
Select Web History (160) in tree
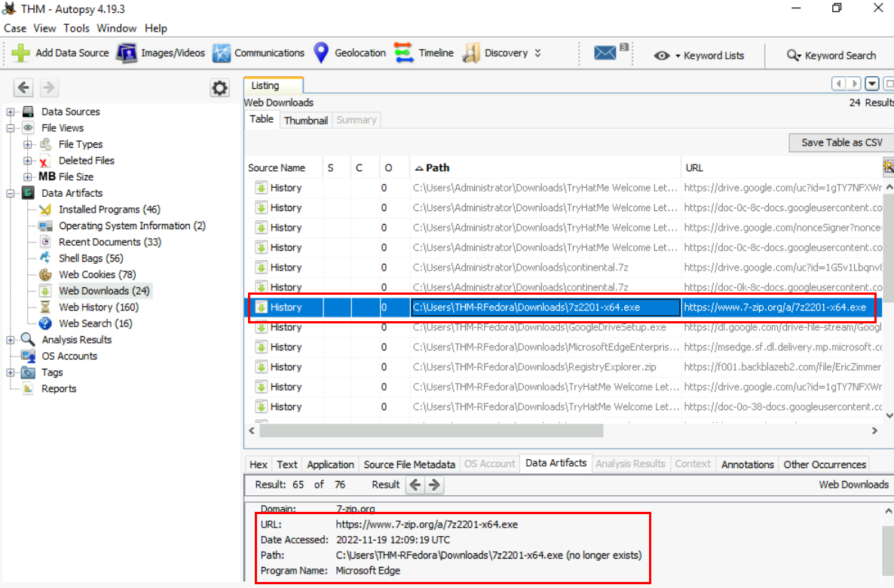98,307
